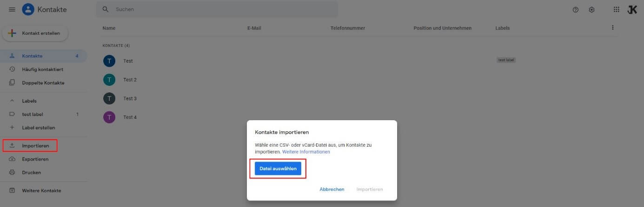Click the E-Mail column header

pyautogui.click(x=254, y=28)
